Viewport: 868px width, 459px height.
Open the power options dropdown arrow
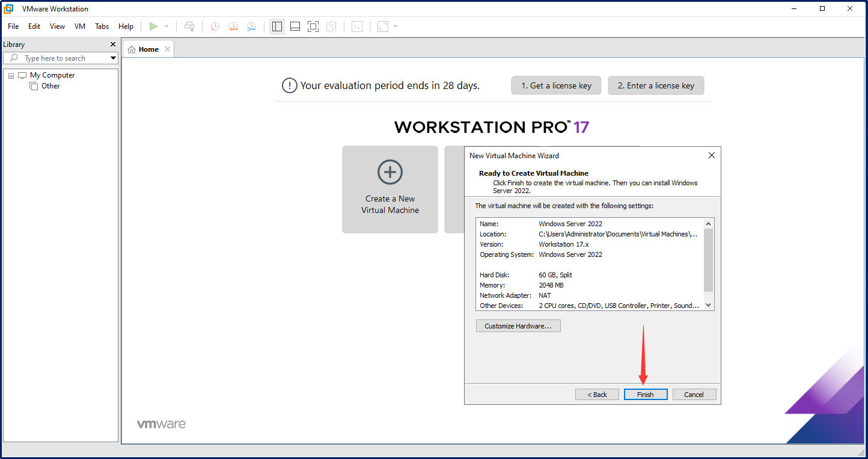click(167, 26)
